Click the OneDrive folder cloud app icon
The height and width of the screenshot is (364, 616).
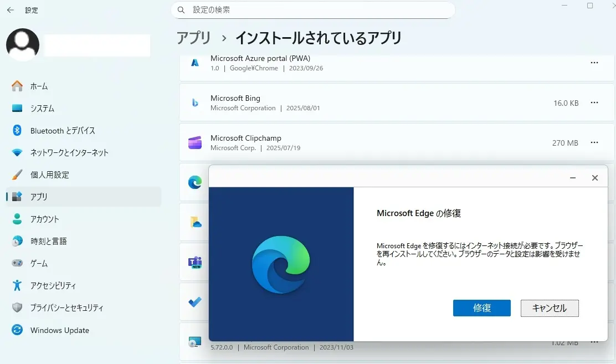(195, 222)
